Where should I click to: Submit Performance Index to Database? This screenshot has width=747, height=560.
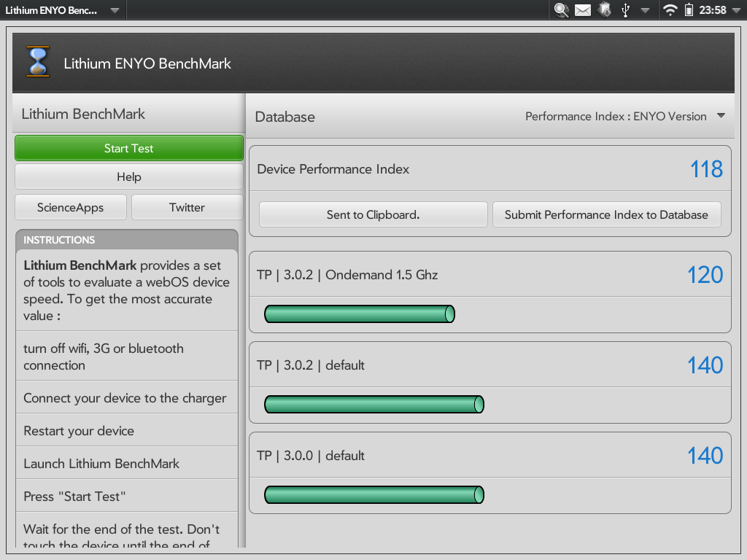coord(606,214)
